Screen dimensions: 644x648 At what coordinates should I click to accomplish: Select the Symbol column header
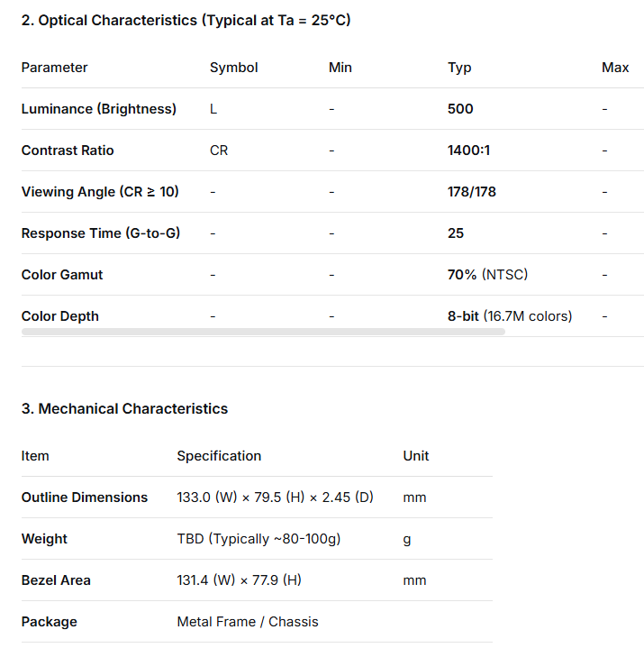click(233, 68)
